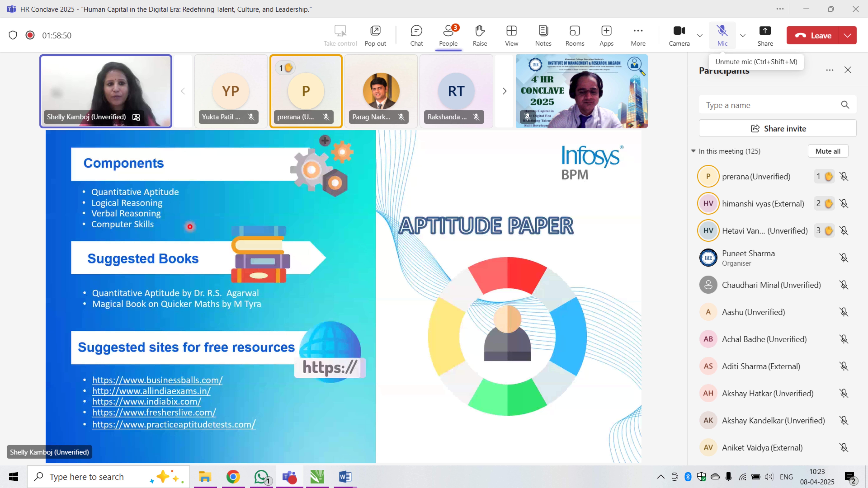Toggle the People panel
The height and width of the screenshot is (488, 868).
(x=448, y=35)
